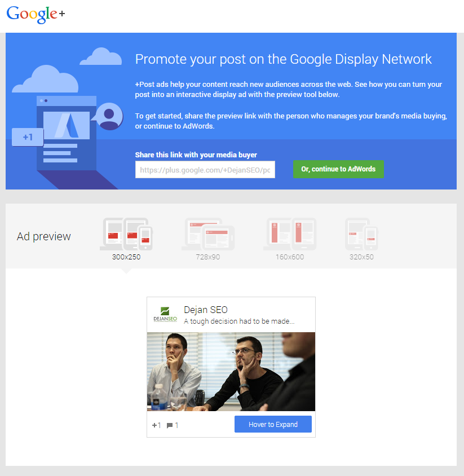Image resolution: width=464 pixels, height=476 pixels.
Task: Click the media buyer share link field
Action: point(205,170)
